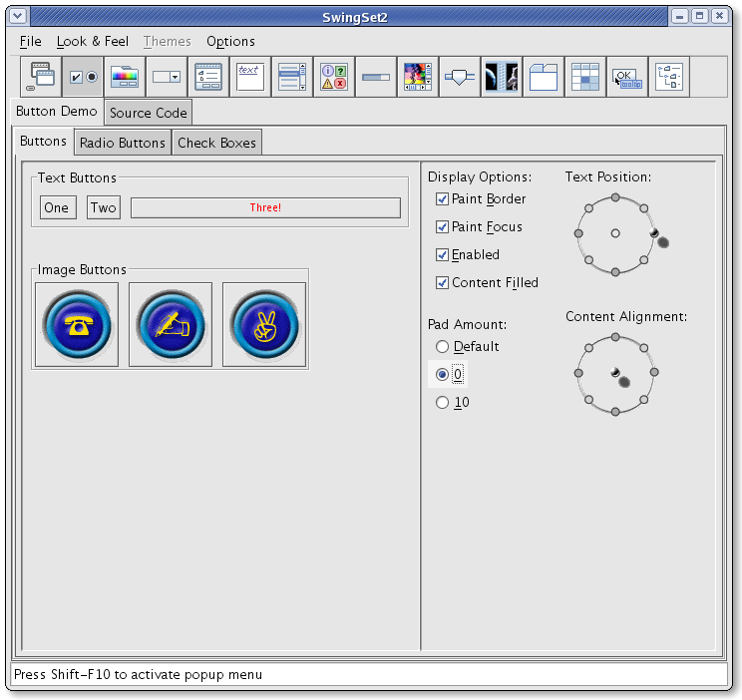742x700 pixels.
Task: Set Text Position to bottom radio
Action: coord(615,271)
